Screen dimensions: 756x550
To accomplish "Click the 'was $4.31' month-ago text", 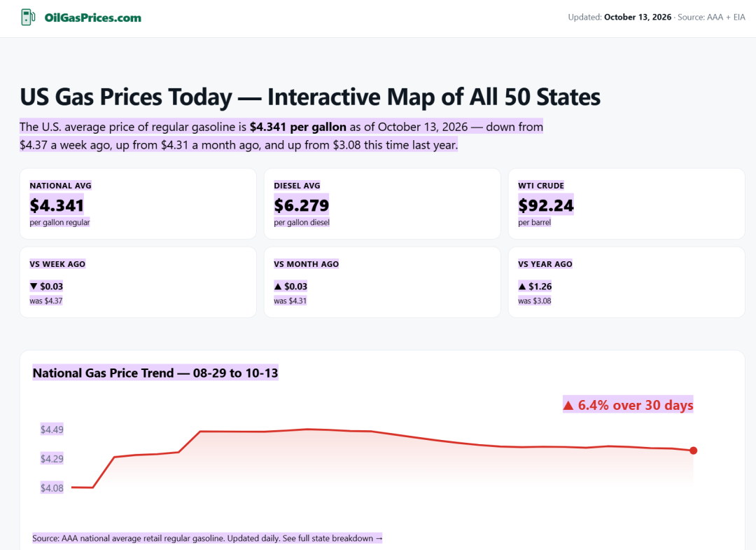I will click(x=290, y=301).
